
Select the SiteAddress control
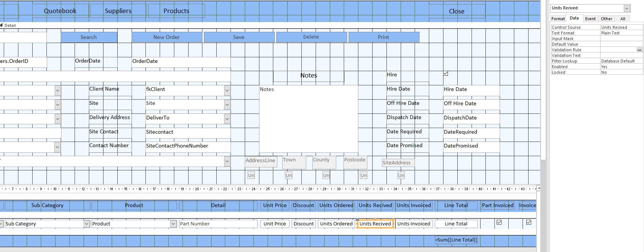pos(398,163)
